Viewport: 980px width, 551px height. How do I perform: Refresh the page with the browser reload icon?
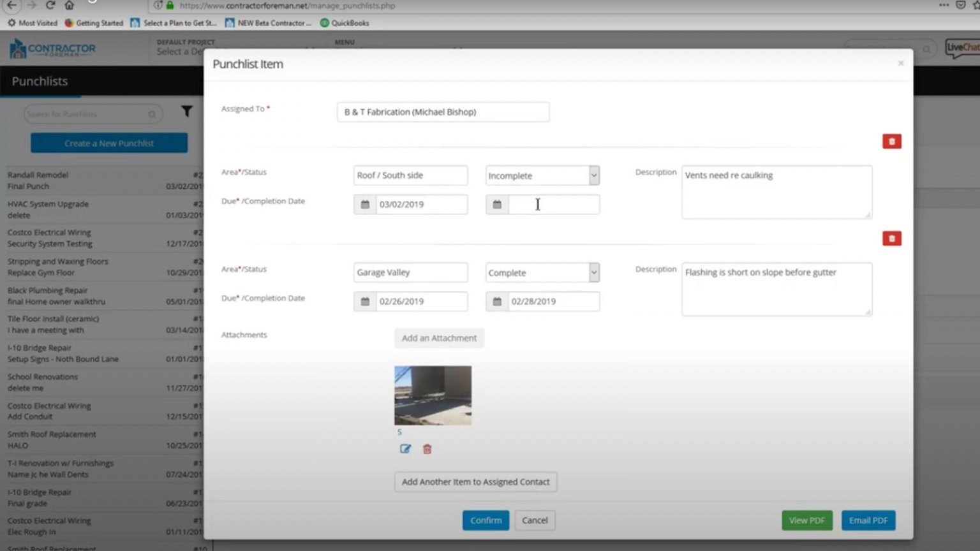[x=50, y=6]
